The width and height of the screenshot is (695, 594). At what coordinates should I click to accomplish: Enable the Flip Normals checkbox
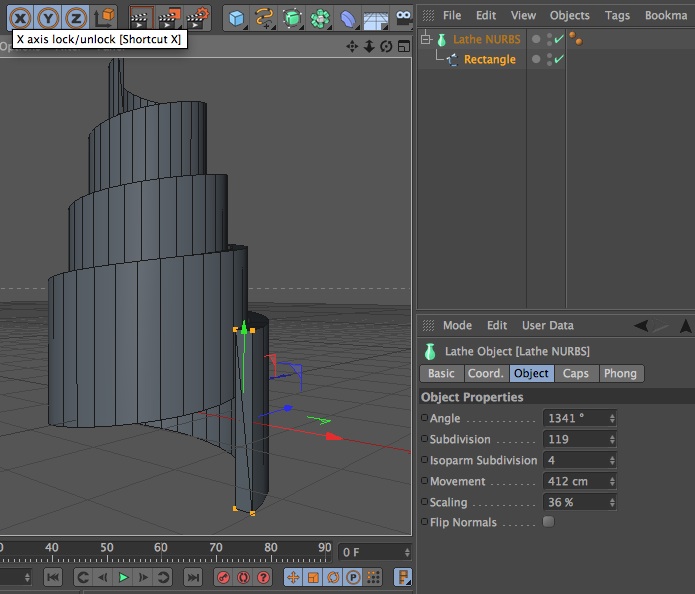point(549,522)
